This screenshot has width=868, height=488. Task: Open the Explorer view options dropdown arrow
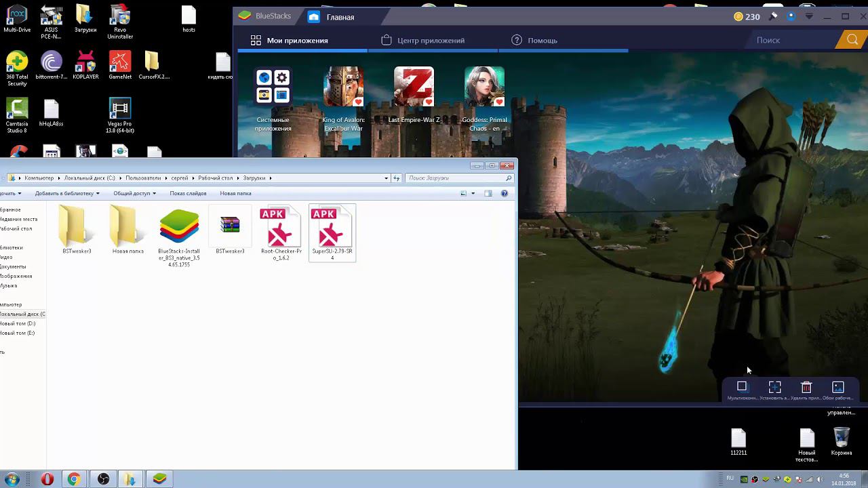pyautogui.click(x=473, y=194)
